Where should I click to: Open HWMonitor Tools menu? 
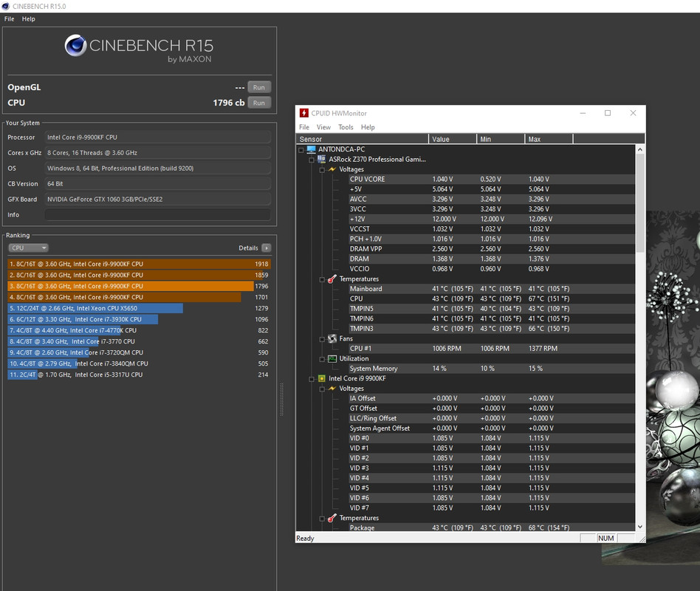point(346,127)
